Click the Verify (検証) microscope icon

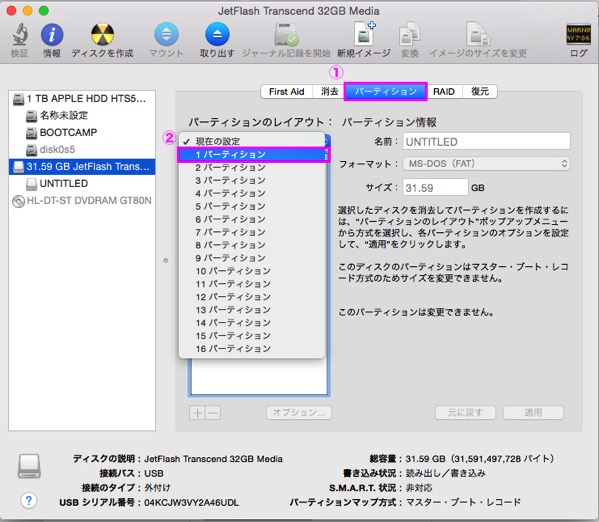19,34
